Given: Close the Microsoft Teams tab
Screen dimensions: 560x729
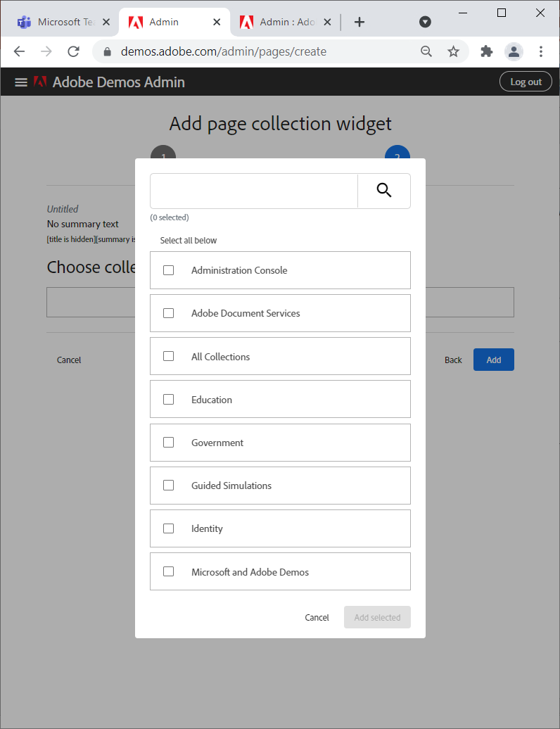Looking at the screenshot, I should click(106, 22).
